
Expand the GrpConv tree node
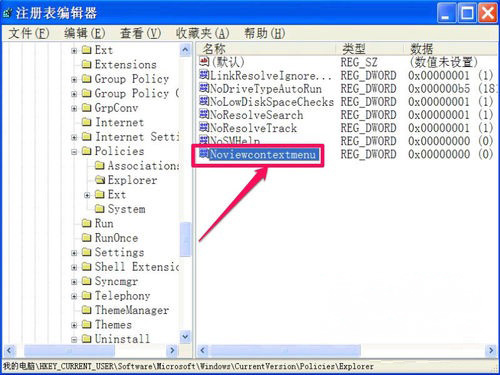pos(74,108)
